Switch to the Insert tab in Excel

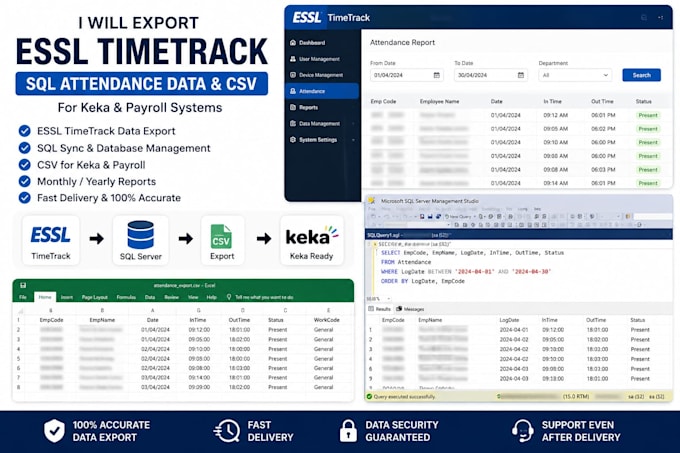66,297
